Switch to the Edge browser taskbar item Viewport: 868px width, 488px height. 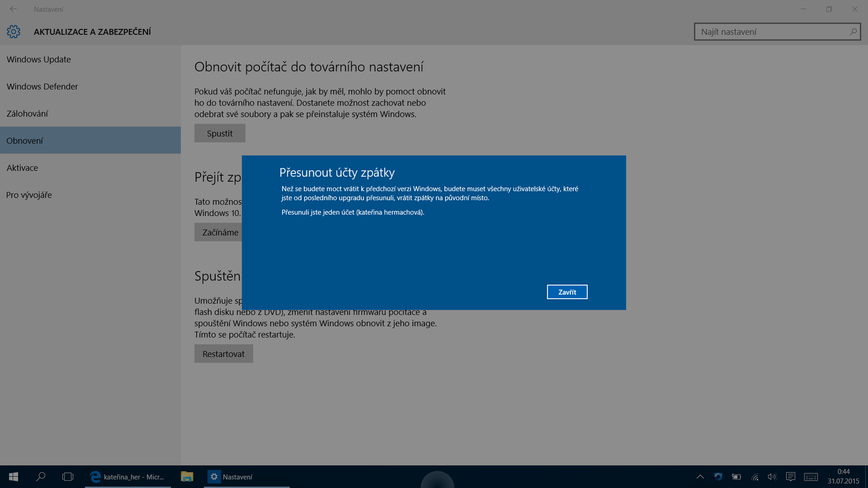127,477
